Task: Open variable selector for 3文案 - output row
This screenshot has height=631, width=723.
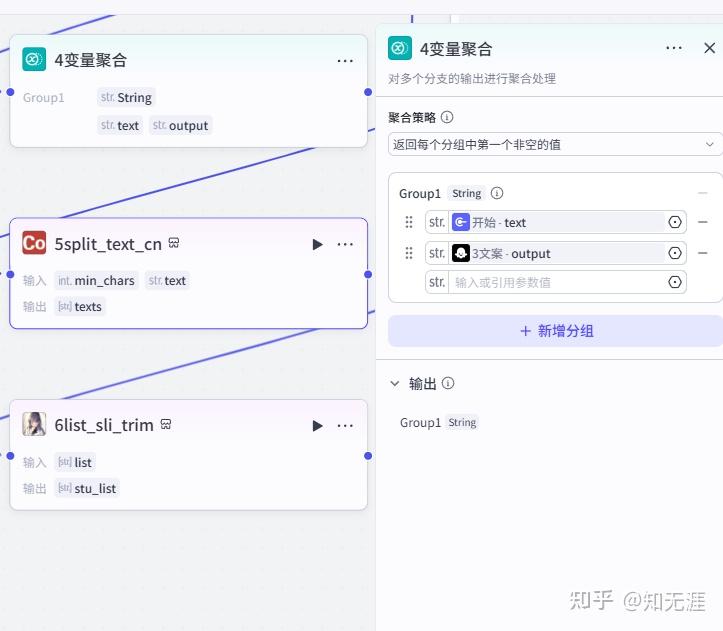Action: (675, 253)
